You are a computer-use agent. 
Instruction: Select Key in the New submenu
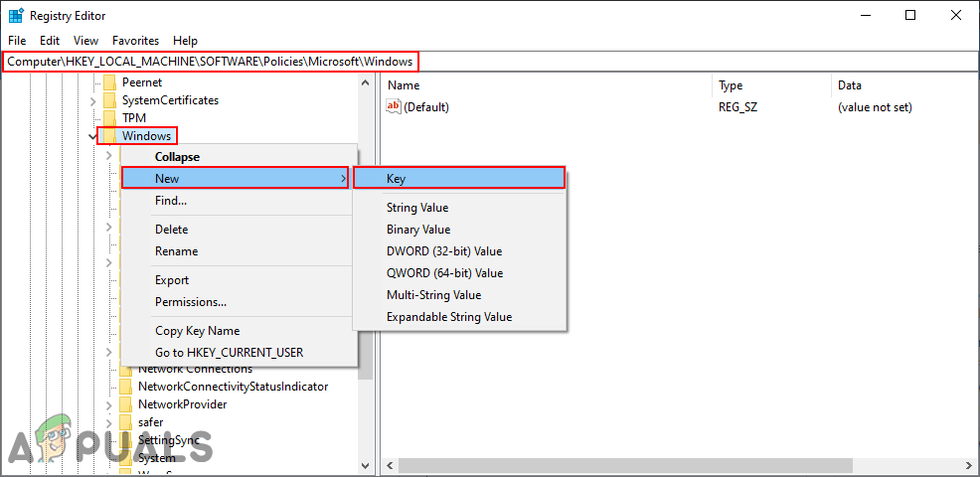pos(459,178)
